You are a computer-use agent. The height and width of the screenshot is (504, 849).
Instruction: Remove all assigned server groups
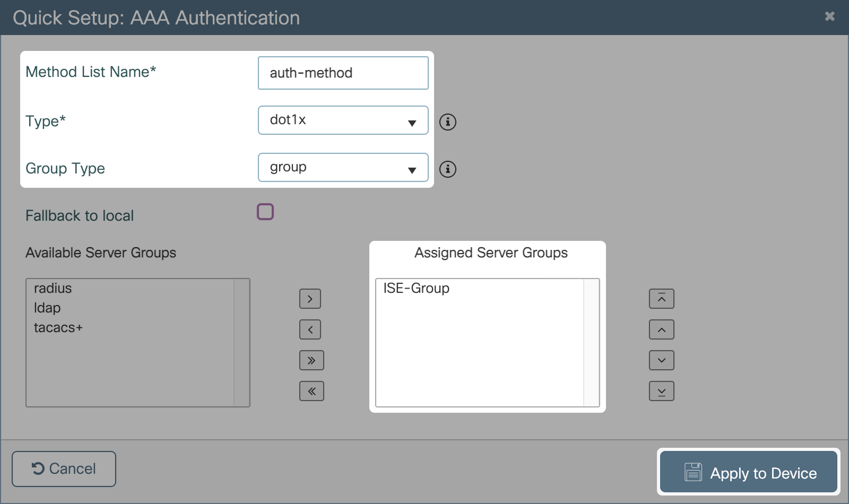click(311, 391)
